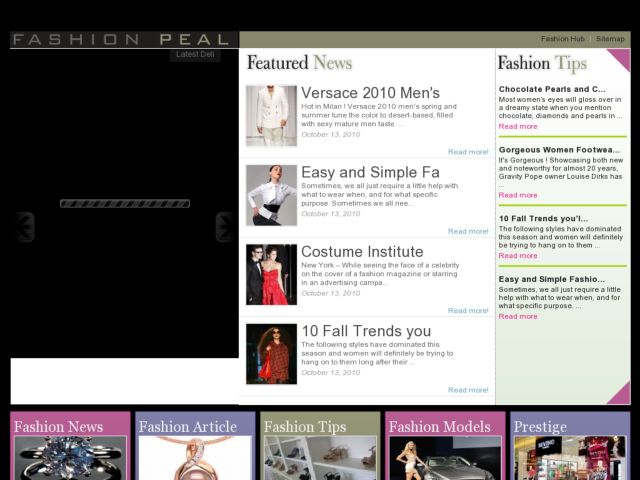Open the 10 Fall Trends you'l... tip title
This screenshot has height=480, width=640.
click(543, 218)
